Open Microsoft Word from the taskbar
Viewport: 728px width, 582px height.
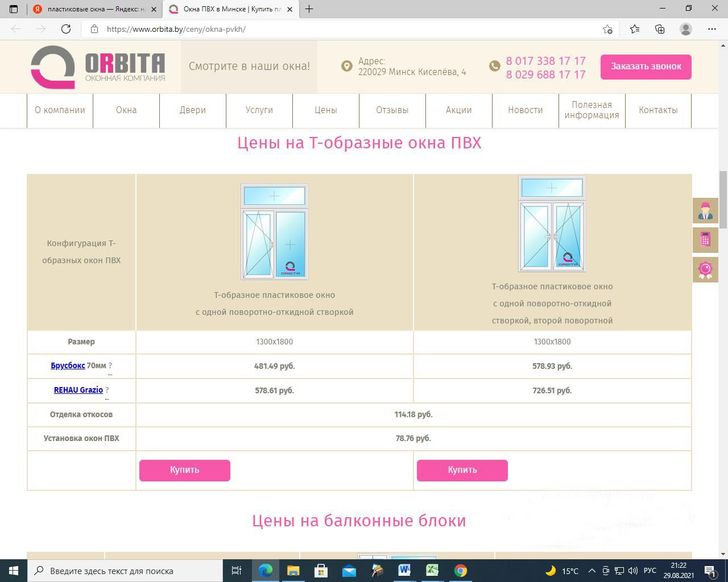(404, 571)
